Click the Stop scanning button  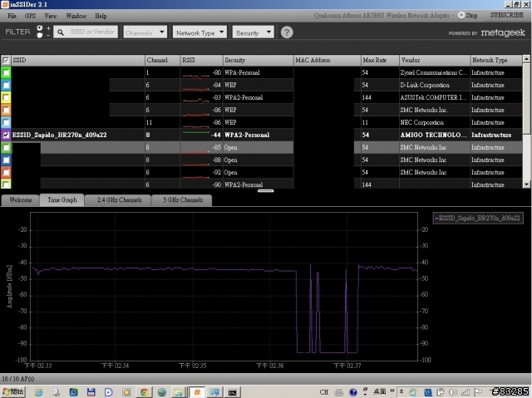click(x=468, y=15)
